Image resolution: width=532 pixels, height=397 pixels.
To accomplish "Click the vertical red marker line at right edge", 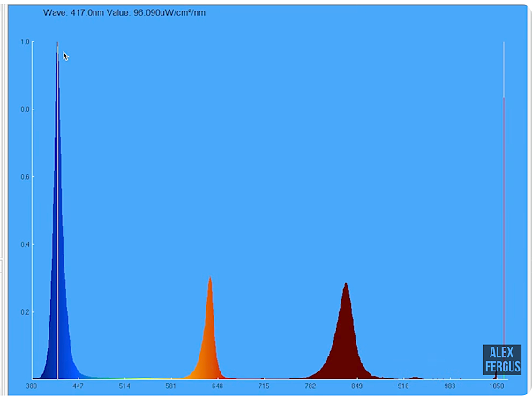I will tap(503, 221).
